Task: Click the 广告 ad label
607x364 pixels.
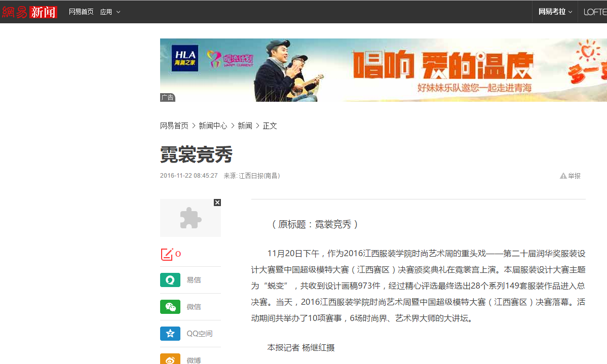Action: coord(168,97)
